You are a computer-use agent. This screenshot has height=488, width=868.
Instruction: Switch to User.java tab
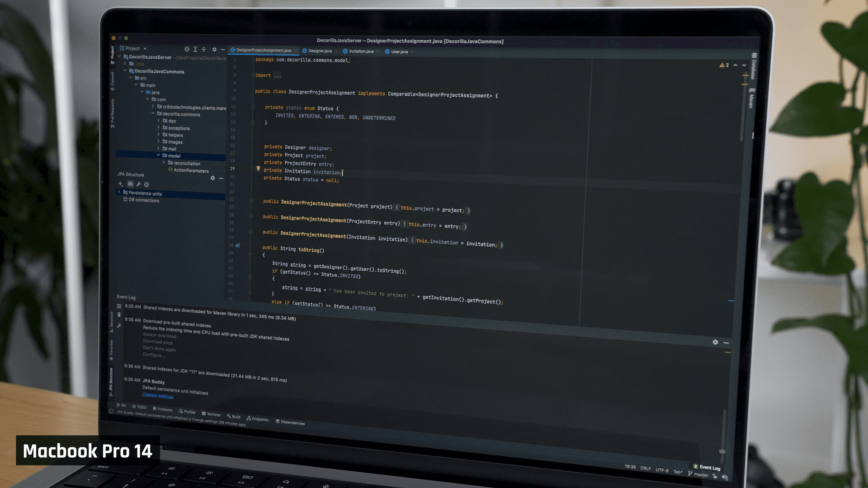coord(400,52)
